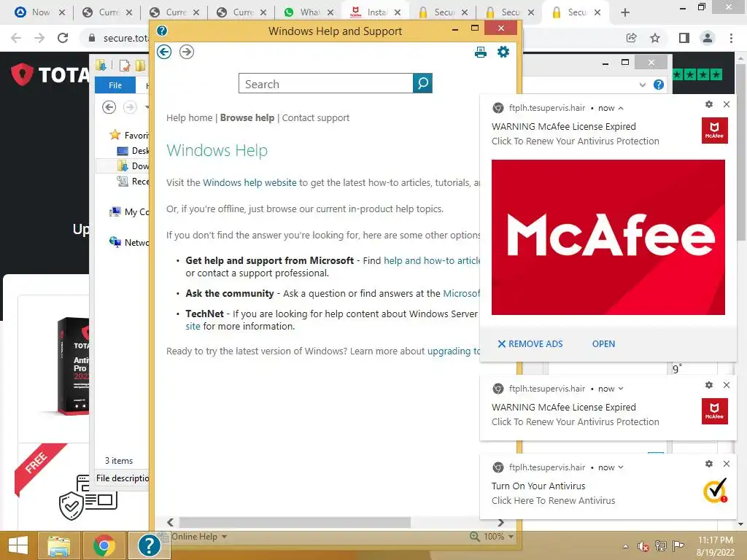Show hidden tray icons arrow
Image resolution: width=747 pixels, height=560 pixels.
pos(625,546)
